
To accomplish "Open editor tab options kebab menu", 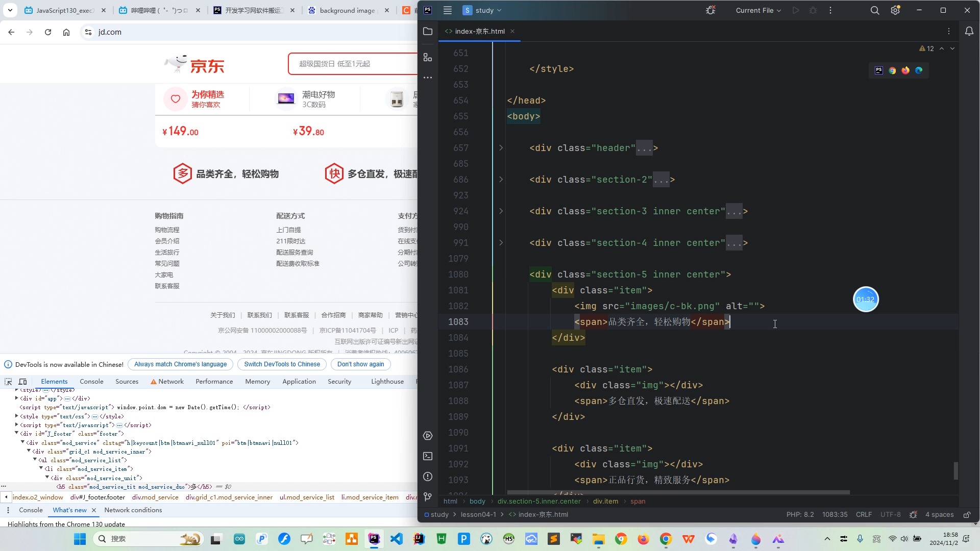I will [x=949, y=31].
